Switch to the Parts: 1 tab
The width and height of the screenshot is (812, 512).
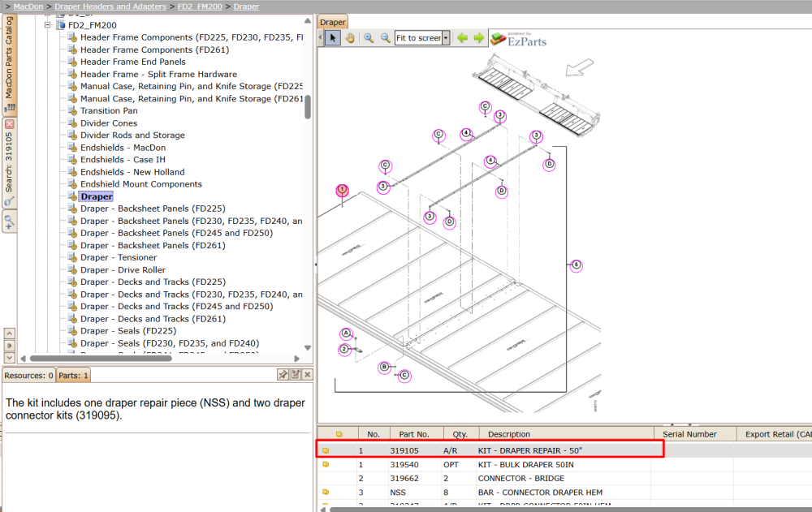[73, 376]
